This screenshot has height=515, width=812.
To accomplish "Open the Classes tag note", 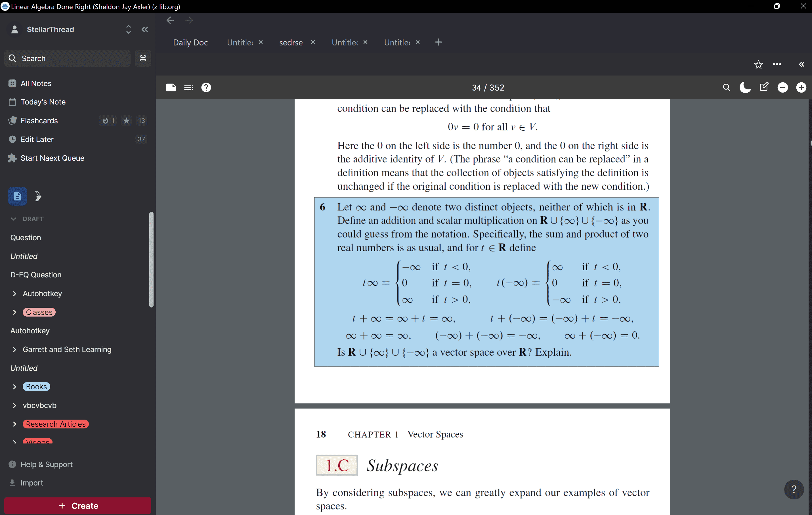I will tap(39, 312).
